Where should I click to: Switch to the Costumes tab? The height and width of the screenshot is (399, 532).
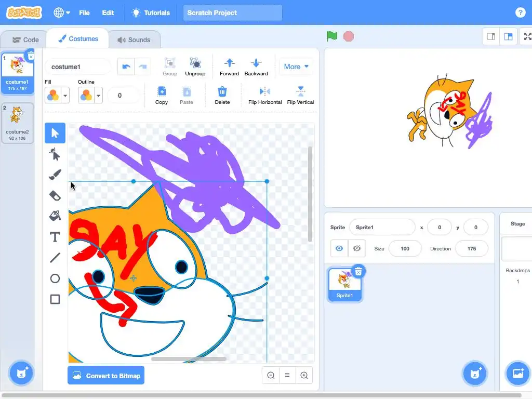(78, 39)
